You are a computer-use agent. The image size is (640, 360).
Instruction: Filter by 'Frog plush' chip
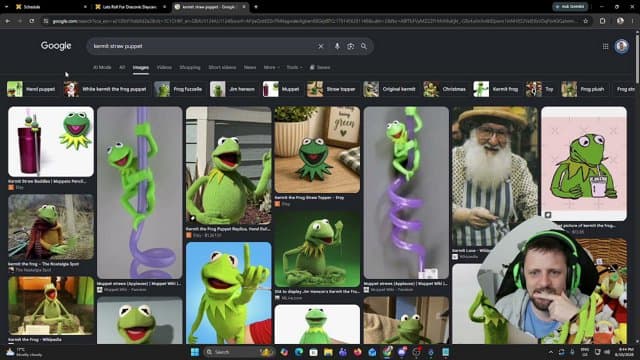click(583, 89)
